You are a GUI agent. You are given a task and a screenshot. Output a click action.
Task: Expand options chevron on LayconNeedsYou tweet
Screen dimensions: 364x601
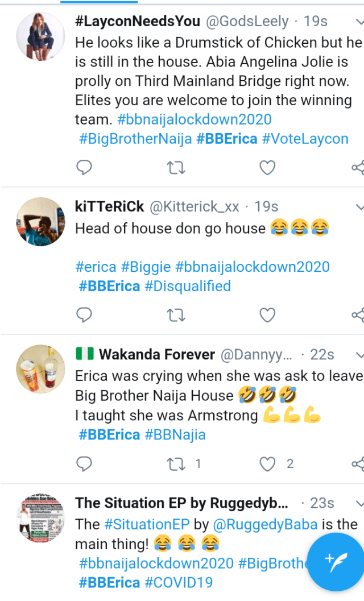pos(359,22)
